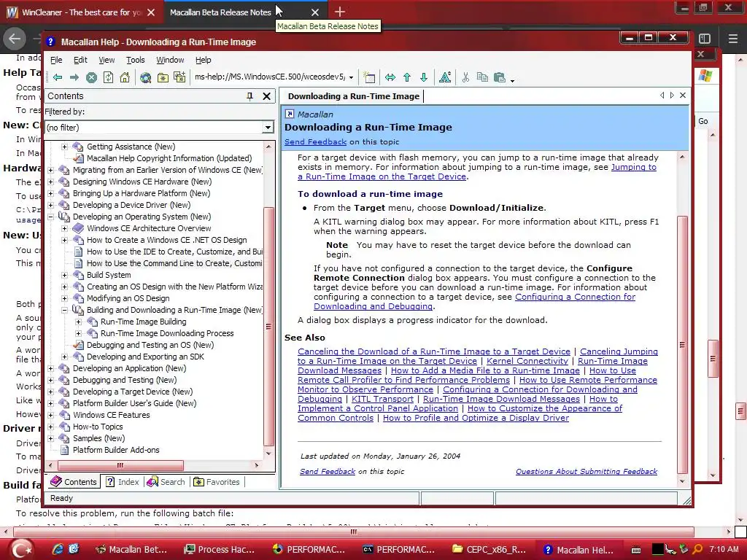Open the browser's new tab plus button
This screenshot has height=560, width=747.
tap(340, 12)
